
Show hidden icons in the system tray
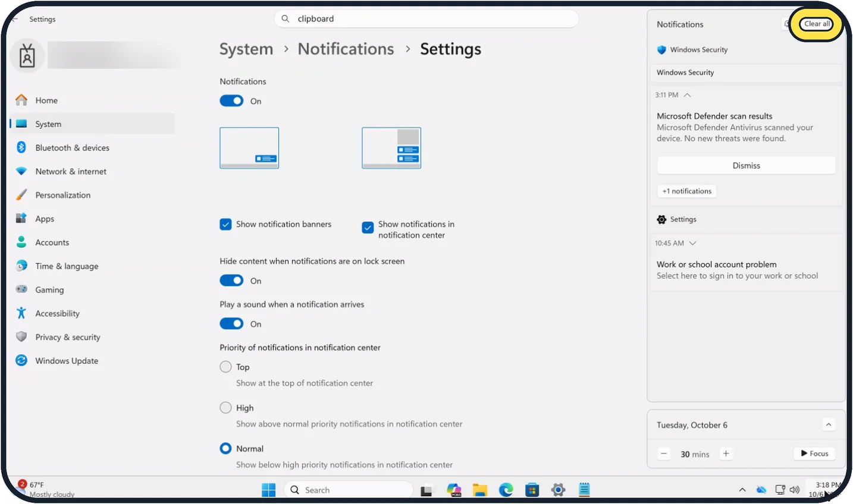click(x=742, y=490)
